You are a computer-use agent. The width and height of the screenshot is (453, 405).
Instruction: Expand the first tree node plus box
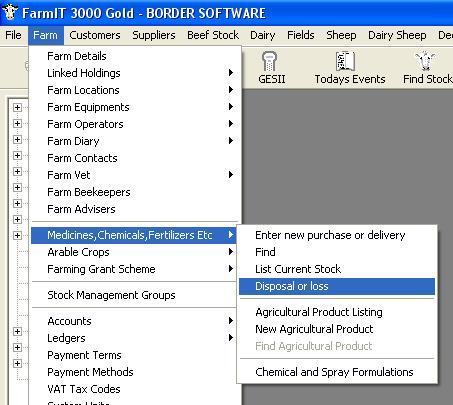(17, 107)
